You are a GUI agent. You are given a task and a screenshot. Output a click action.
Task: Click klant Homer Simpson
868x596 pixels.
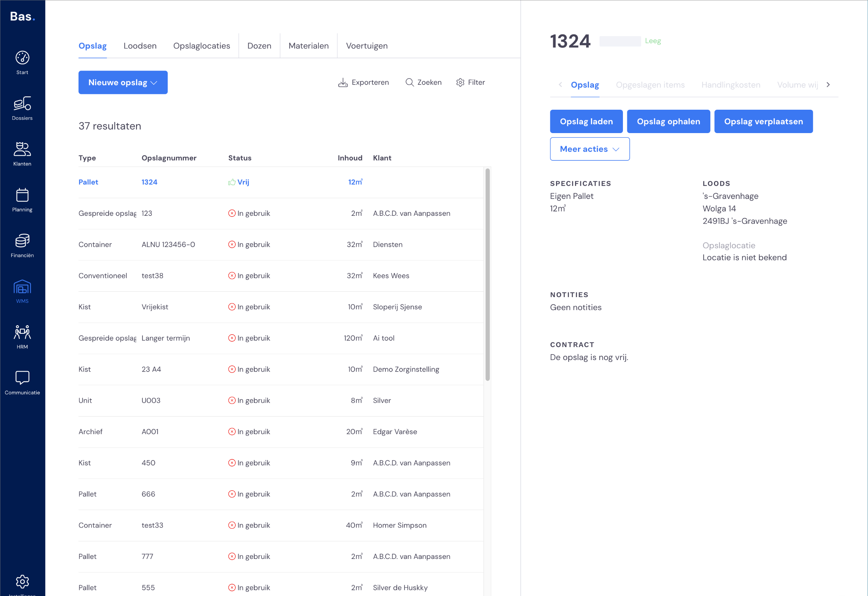coord(400,526)
